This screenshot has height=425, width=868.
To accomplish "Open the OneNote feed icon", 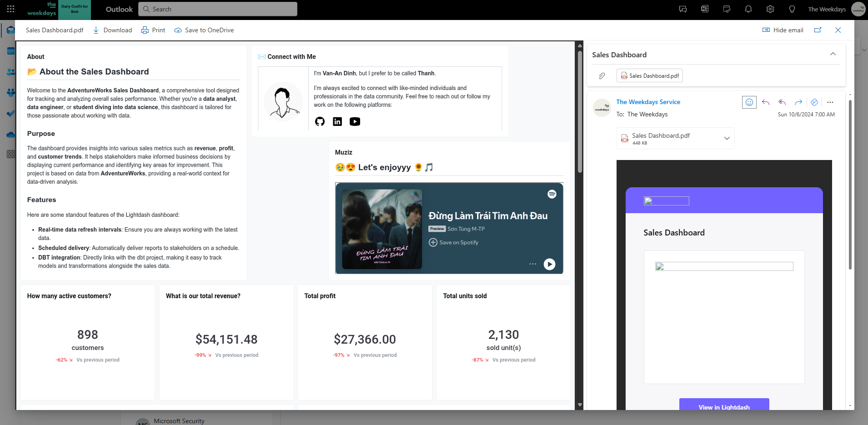I will click(705, 9).
